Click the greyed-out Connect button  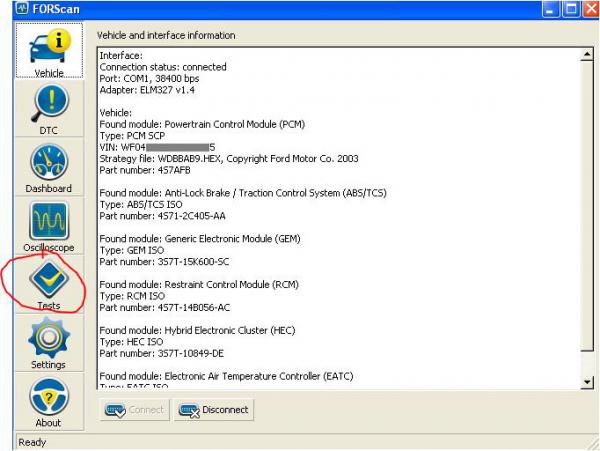(135, 409)
